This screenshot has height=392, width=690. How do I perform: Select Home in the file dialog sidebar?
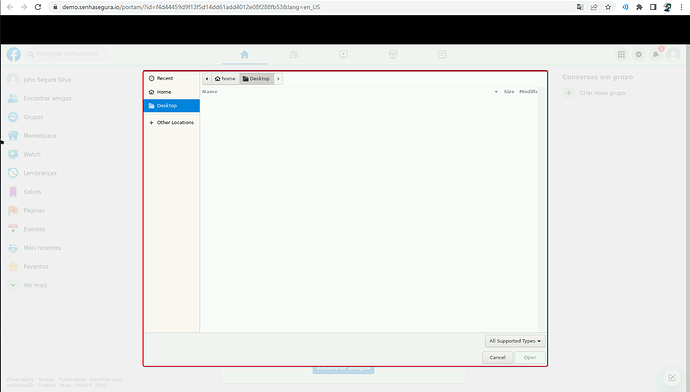coord(172,92)
